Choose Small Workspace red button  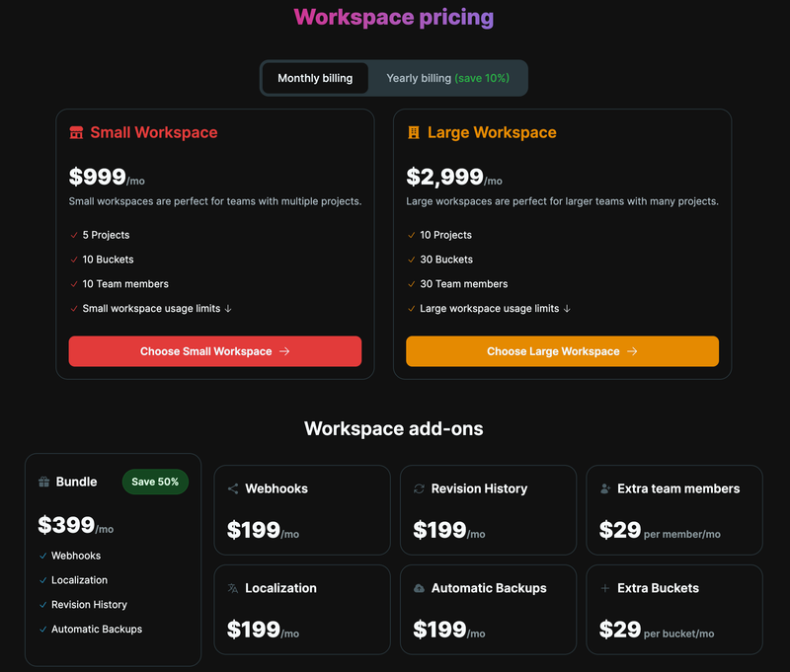(x=215, y=351)
